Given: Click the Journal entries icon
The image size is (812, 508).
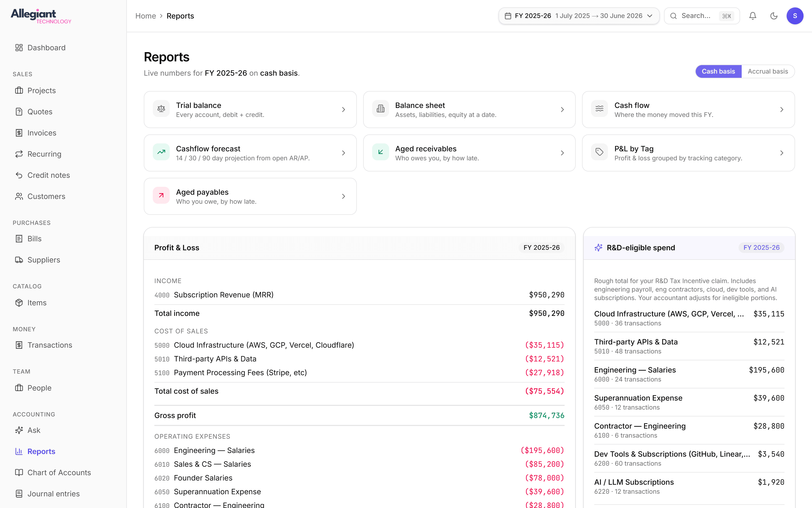Looking at the screenshot, I should 19,493.
